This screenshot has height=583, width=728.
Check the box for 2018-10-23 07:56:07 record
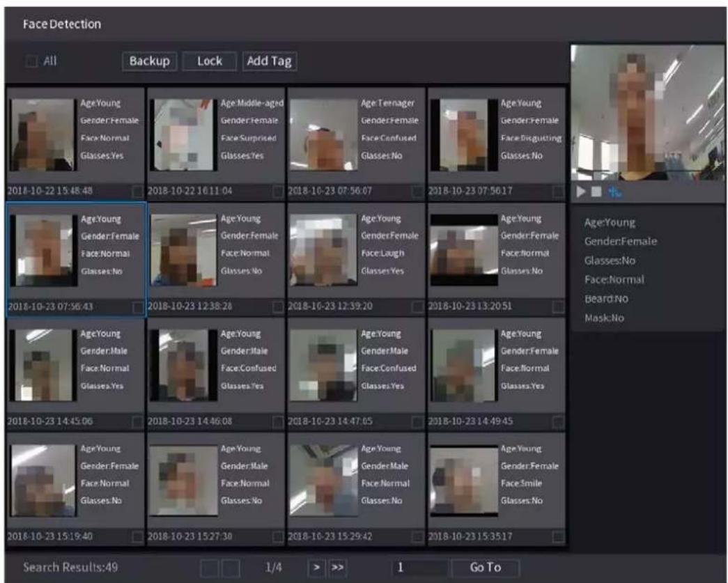pyautogui.click(x=417, y=192)
